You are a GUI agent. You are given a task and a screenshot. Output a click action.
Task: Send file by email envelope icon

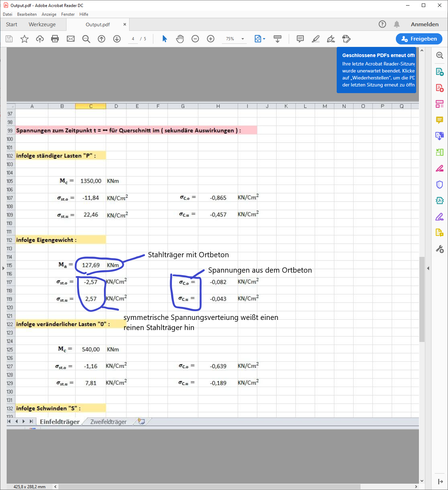tap(71, 39)
